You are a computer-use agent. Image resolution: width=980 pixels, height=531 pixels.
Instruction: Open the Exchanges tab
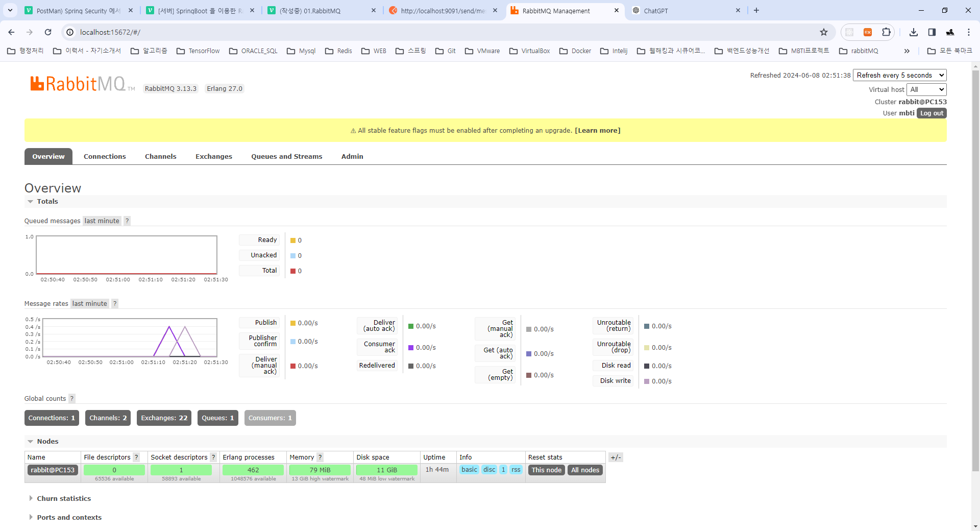click(214, 156)
